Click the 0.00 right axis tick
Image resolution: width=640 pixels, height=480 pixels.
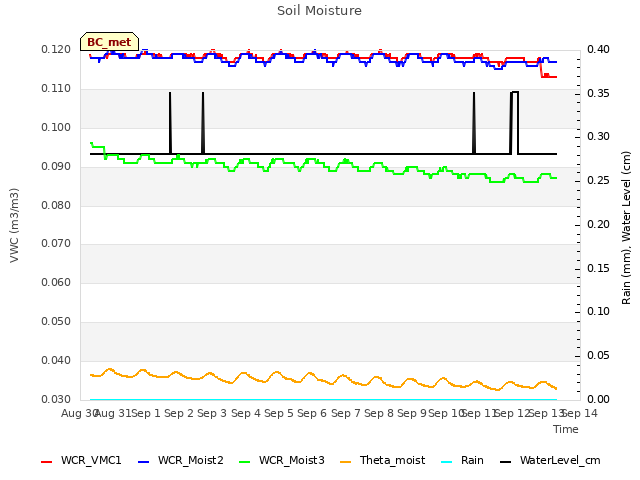pyautogui.click(x=598, y=399)
